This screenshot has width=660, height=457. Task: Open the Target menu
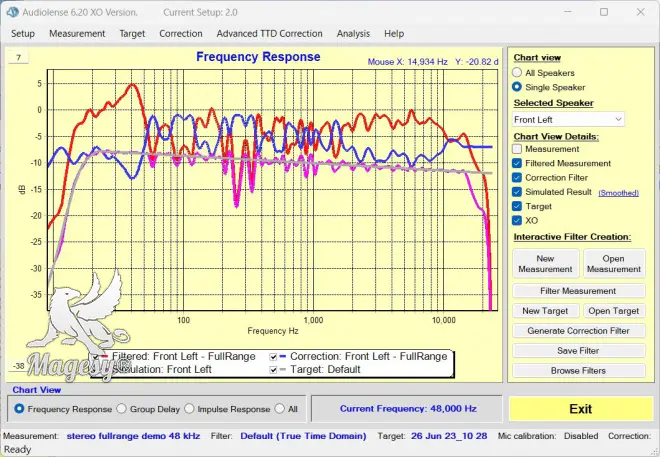click(x=132, y=34)
